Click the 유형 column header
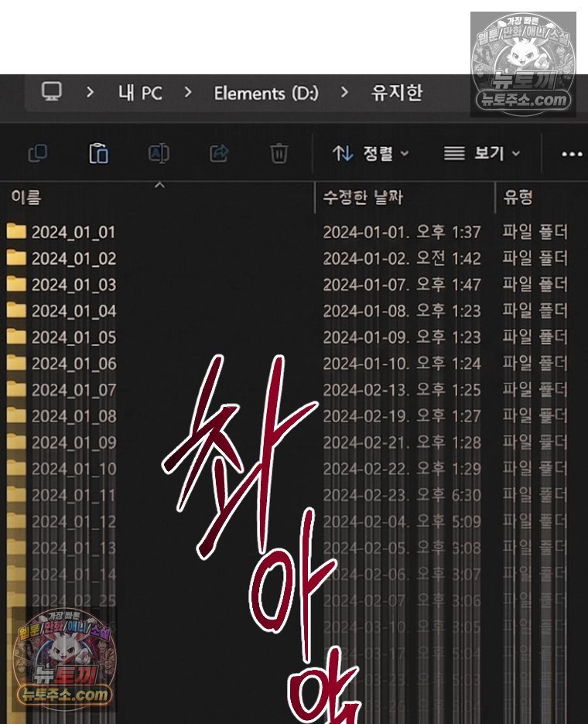588x724 pixels. pos(518,197)
